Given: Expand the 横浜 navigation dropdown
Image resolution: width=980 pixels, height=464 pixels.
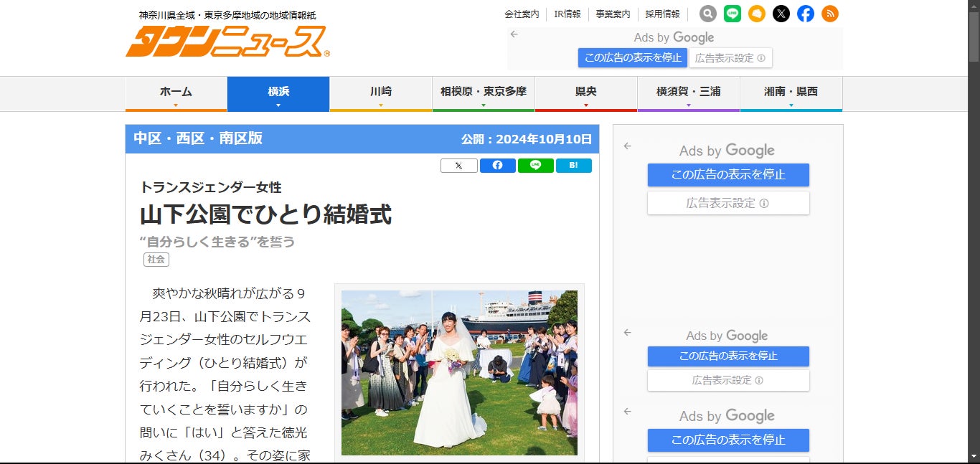Looking at the screenshot, I should 278,93.
